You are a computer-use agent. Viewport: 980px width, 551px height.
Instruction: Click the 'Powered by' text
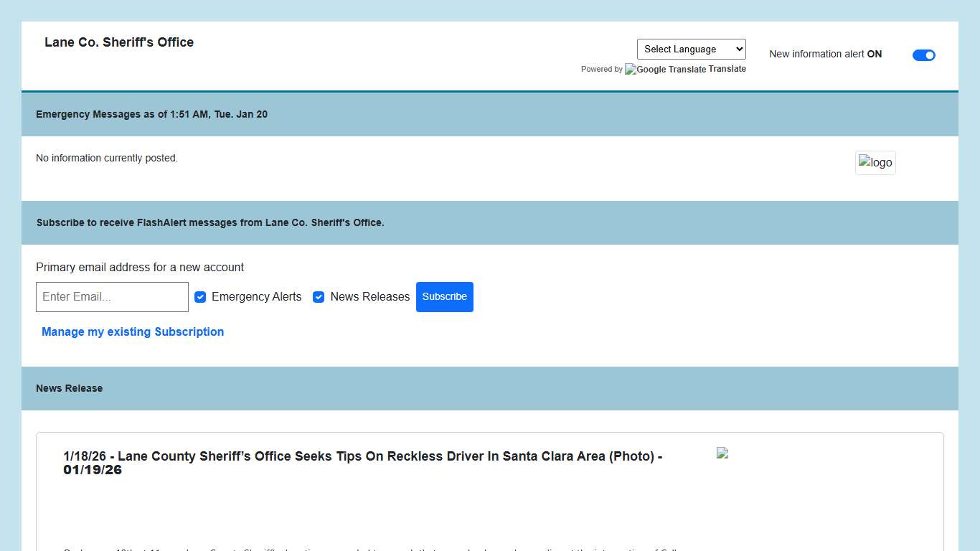(601, 70)
